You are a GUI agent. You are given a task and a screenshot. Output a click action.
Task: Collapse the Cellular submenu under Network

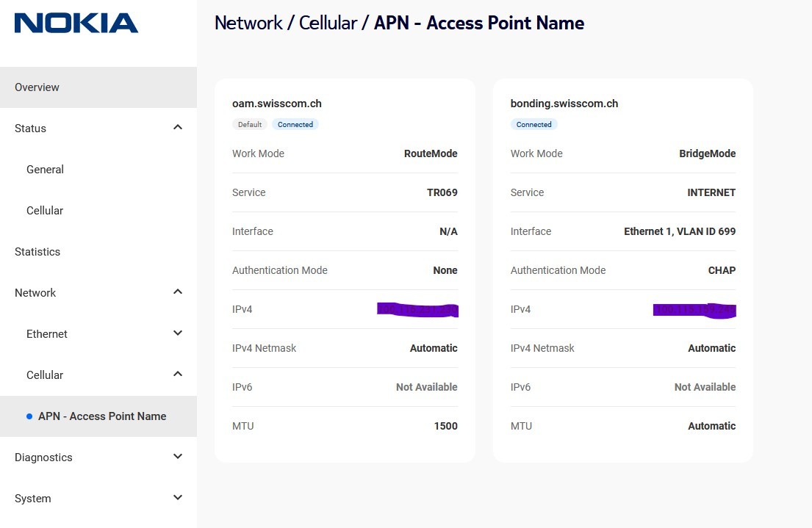tap(177, 375)
